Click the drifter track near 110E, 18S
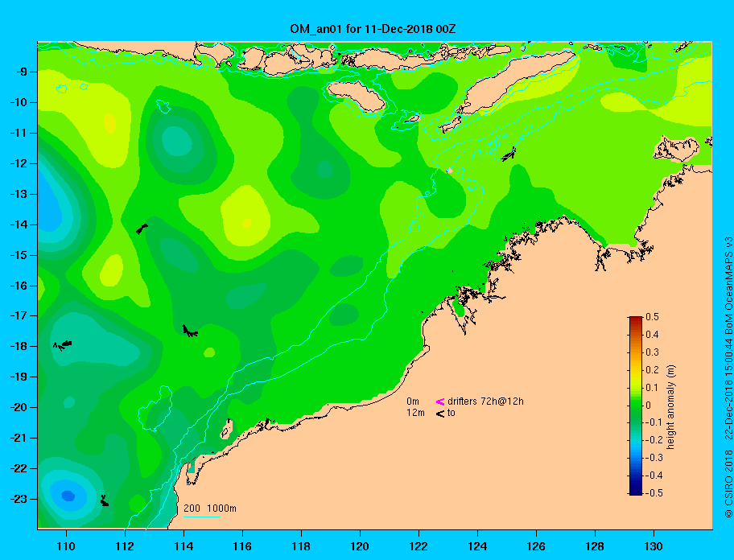 [x=62, y=345]
